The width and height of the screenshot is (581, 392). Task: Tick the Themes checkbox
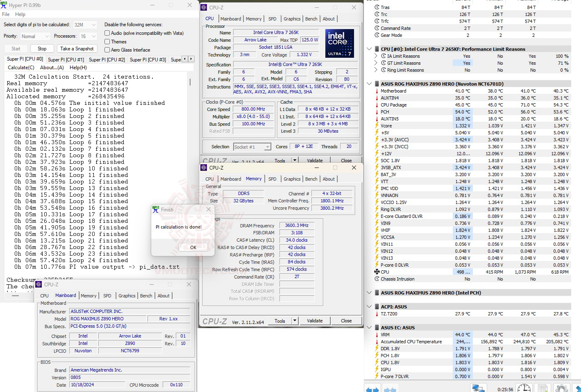click(x=107, y=42)
